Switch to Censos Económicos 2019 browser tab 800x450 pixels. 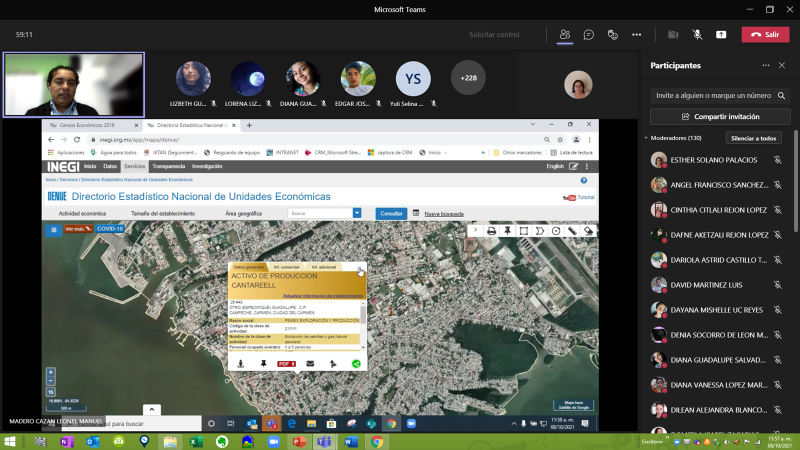coord(87,125)
